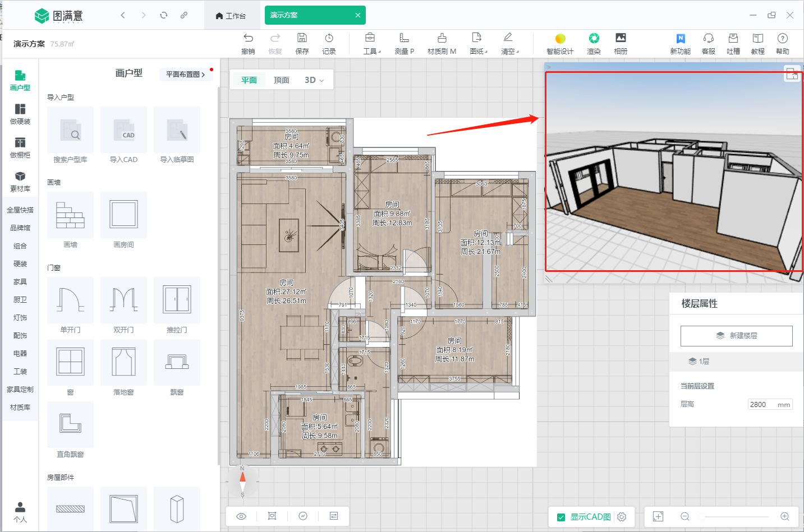Choose the 飘窗 bay window tool

(177, 362)
